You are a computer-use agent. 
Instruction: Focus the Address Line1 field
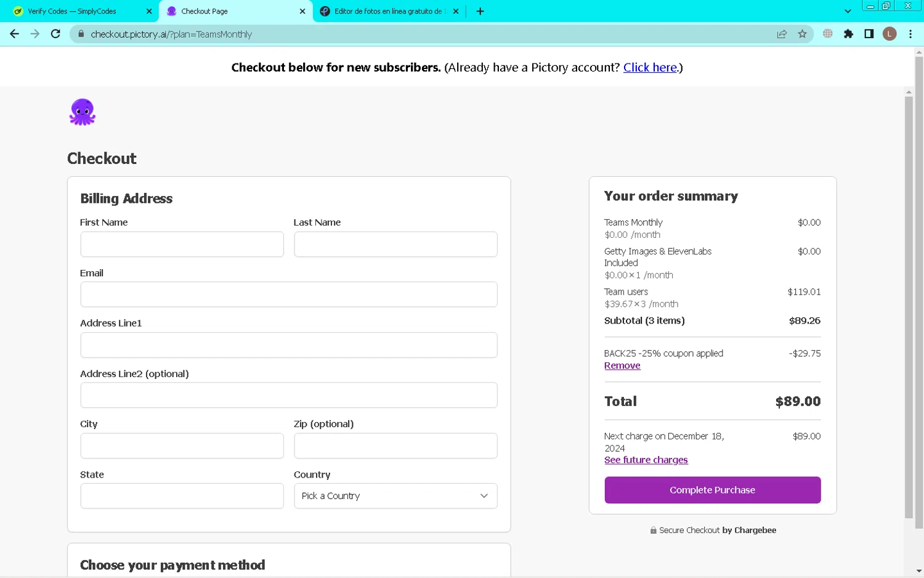point(289,345)
